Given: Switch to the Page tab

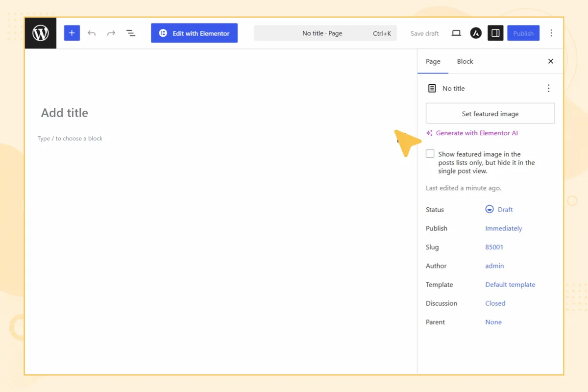Looking at the screenshot, I should (433, 61).
